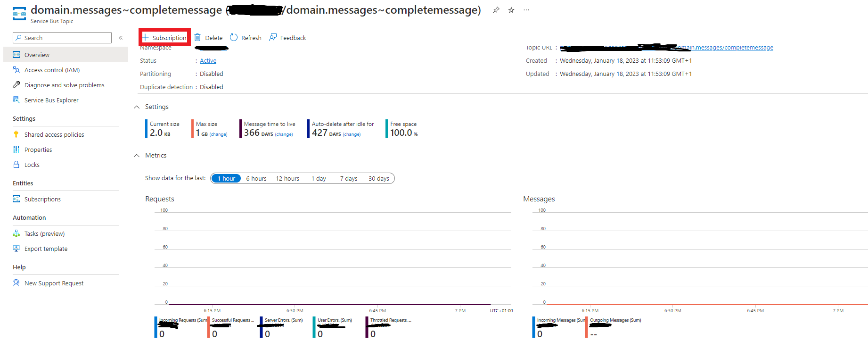This screenshot has height=341, width=868.
Task: Click the Subscriptions icon under Entities
Action: 16,199
